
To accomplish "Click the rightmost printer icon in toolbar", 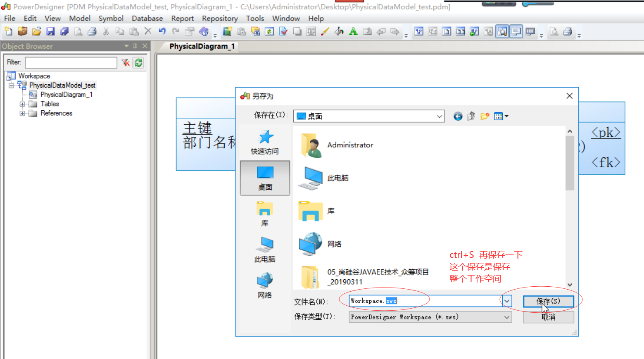I will point(568,31).
